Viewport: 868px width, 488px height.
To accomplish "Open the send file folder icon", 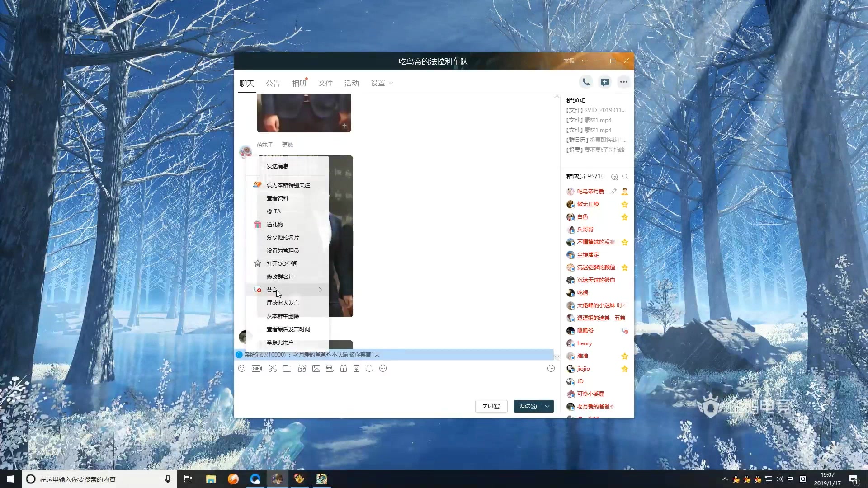I will click(287, 368).
